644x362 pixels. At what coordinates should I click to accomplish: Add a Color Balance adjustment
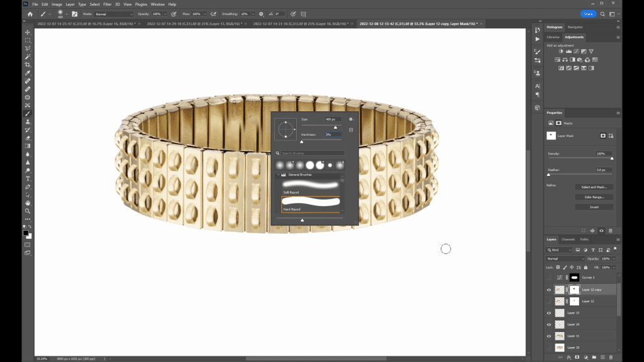565,60
